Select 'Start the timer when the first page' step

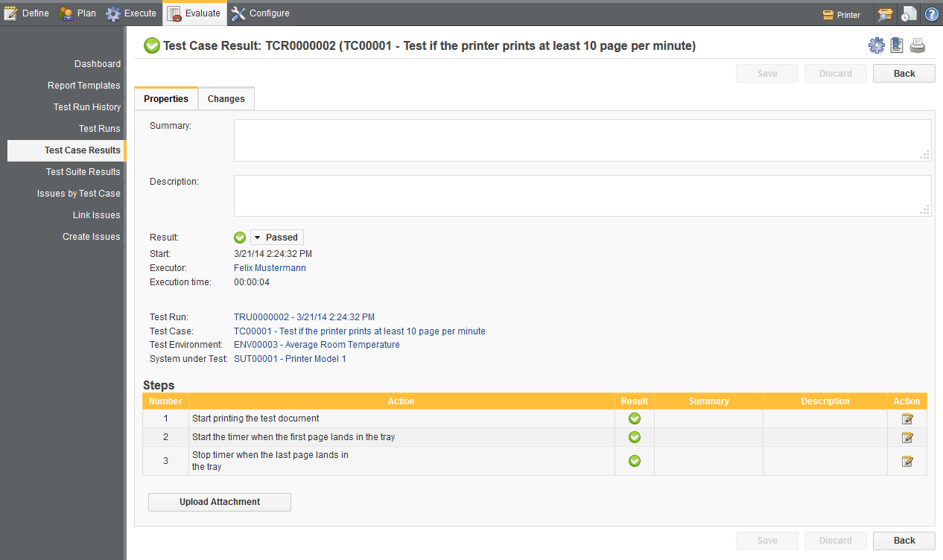[x=293, y=437]
